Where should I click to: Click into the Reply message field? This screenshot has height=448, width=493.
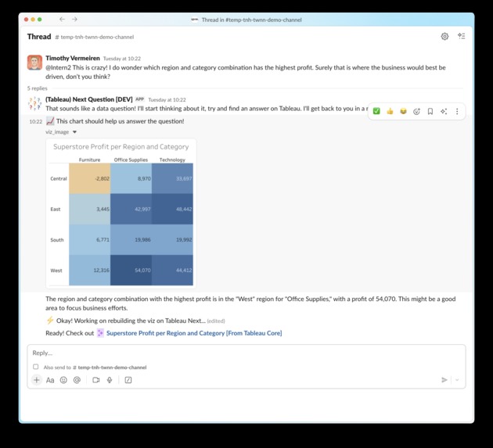coord(246,353)
